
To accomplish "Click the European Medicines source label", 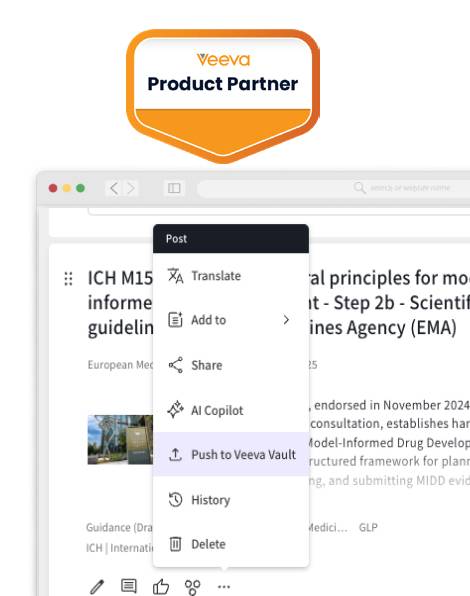I will [x=120, y=365].
